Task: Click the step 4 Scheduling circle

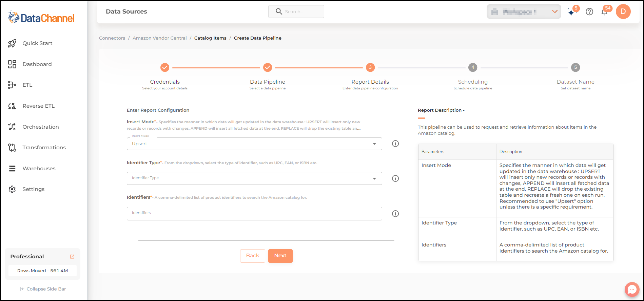Action: pyautogui.click(x=473, y=67)
